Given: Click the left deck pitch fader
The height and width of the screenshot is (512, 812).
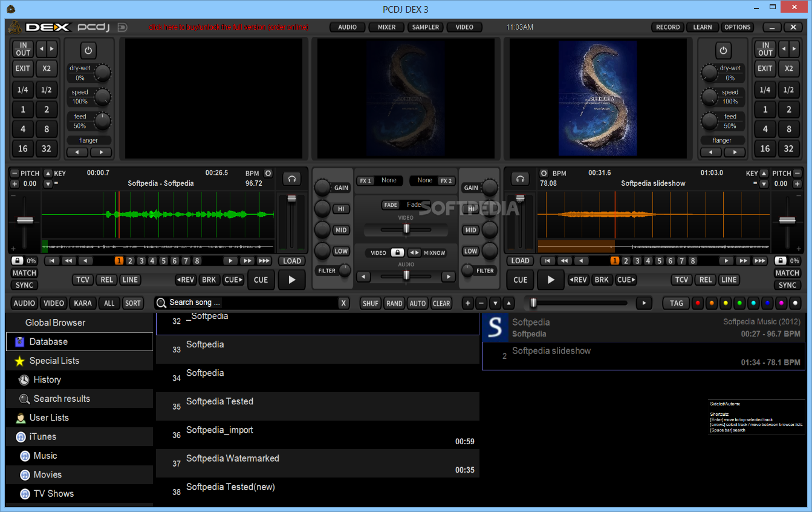Looking at the screenshot, I should coord(25,220).
